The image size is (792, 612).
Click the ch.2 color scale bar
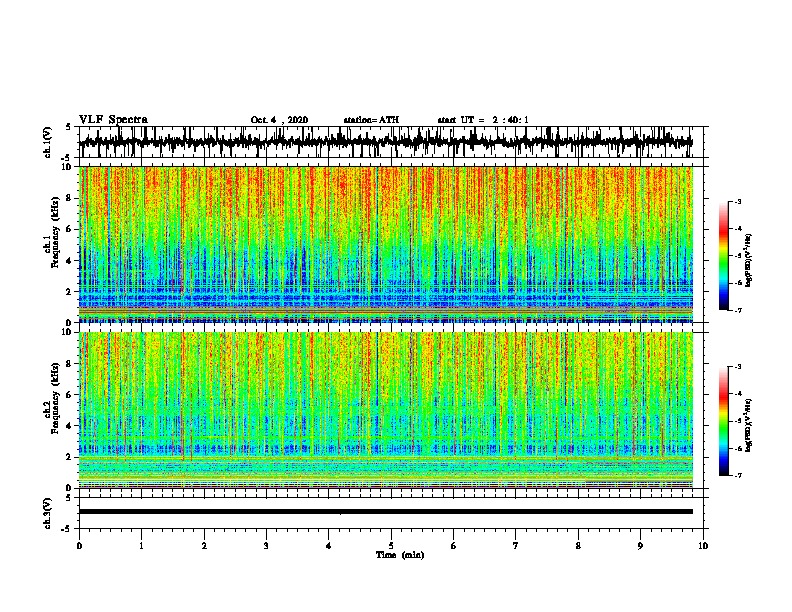(724, 421)
